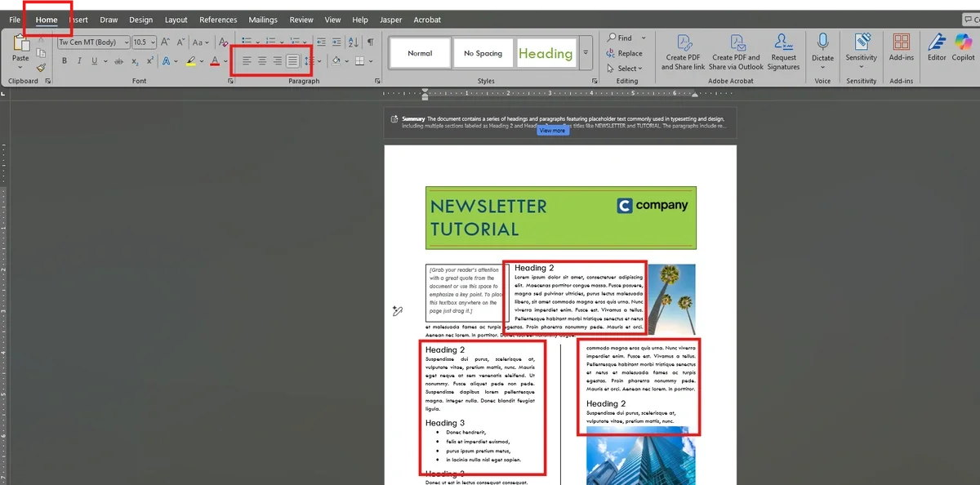Expand the Styles gallery
980x485 pixels.
(x=586, y=53)
